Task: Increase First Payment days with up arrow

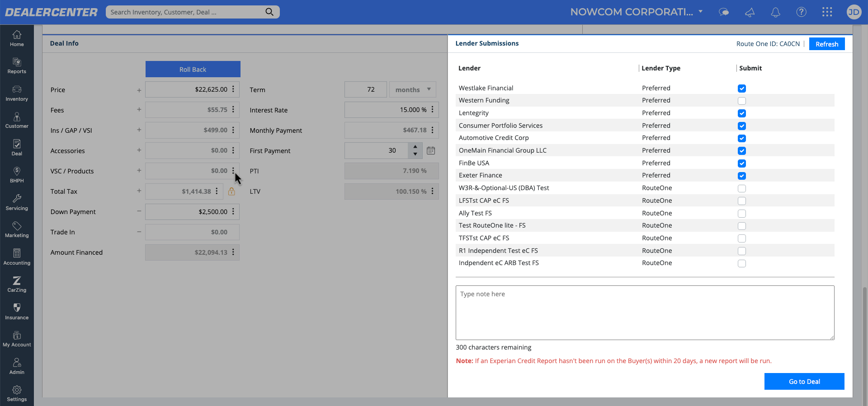Action: click(x=415, y=147)
